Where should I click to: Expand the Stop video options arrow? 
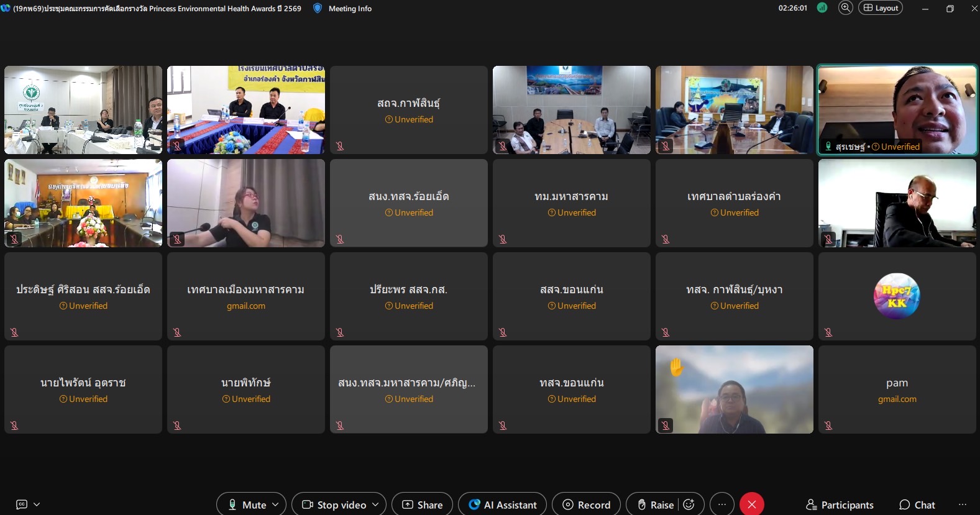(x=375, y=504)
